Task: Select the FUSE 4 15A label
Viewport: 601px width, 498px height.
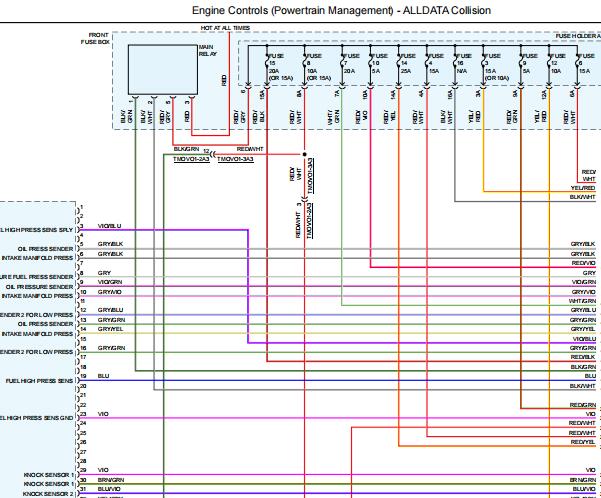Action: pyautogui.click(x=436, y=63)
